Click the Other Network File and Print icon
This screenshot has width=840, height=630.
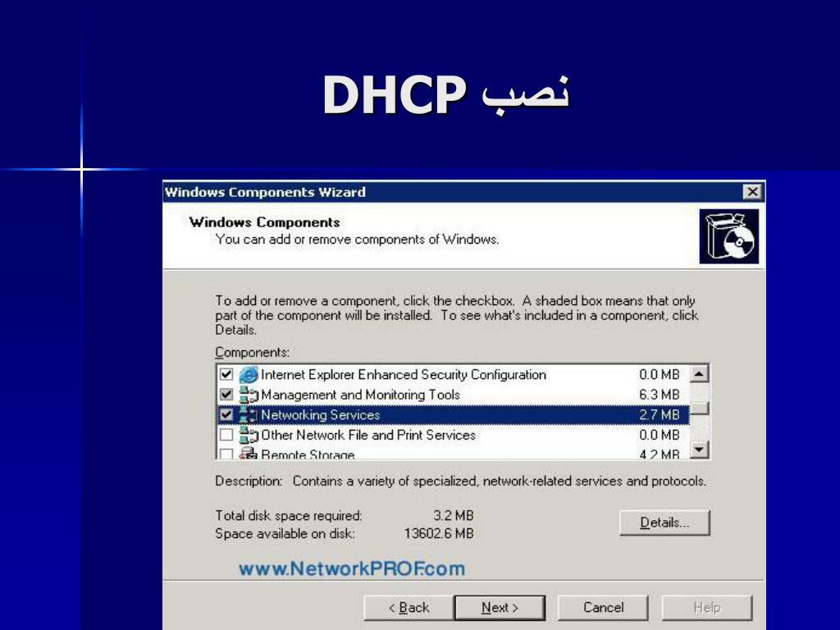[x=249, y=435]
